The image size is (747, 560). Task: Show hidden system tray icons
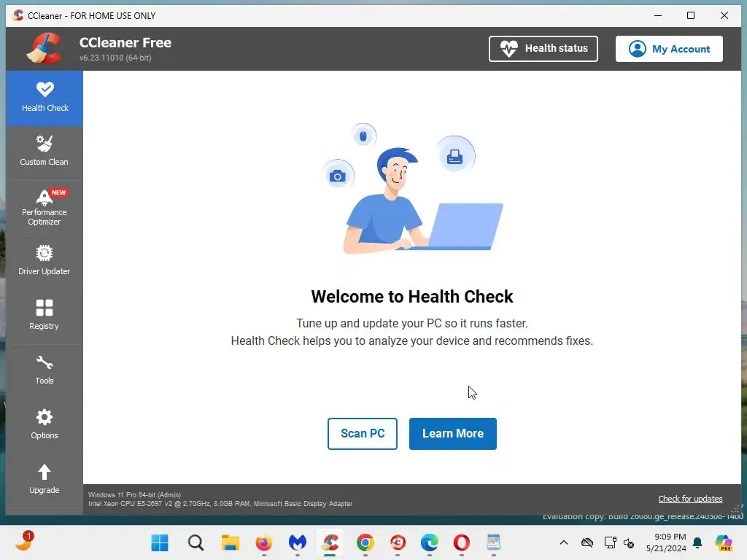click(564, 542)
